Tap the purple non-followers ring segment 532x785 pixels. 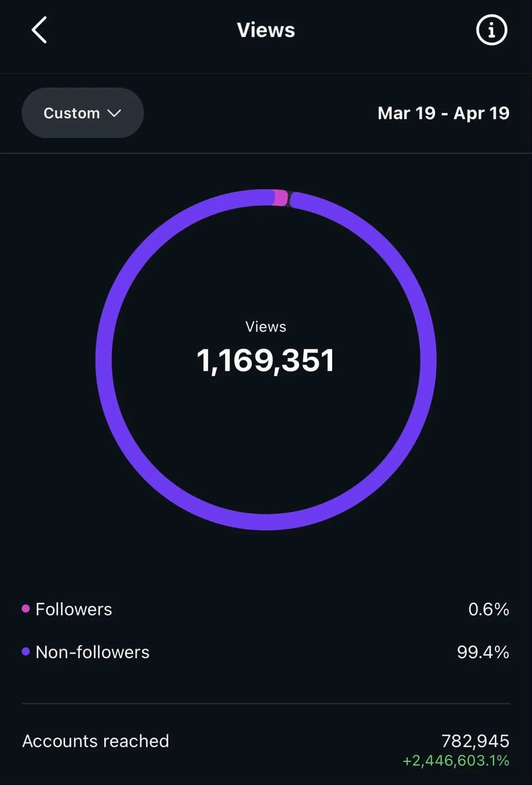266,521
